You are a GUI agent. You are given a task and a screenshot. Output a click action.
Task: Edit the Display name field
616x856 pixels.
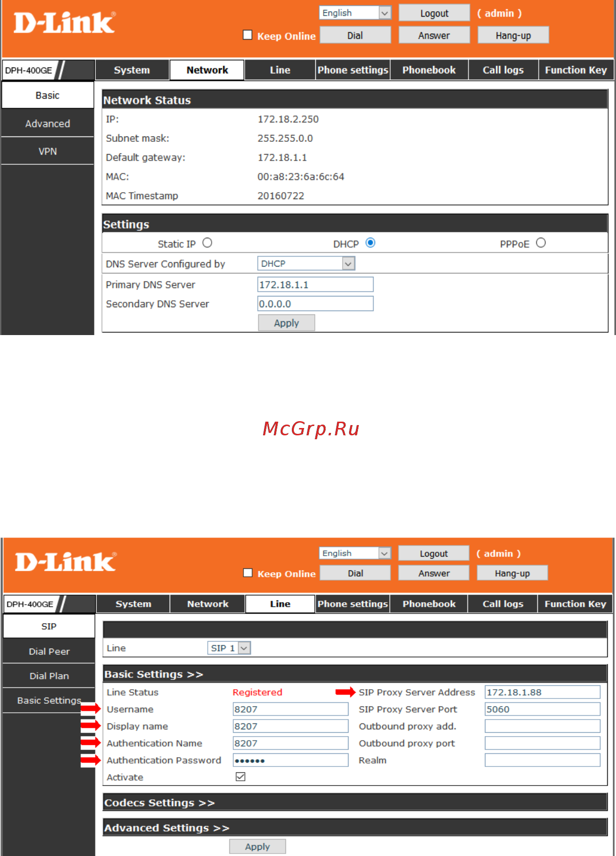click(290, 726)
